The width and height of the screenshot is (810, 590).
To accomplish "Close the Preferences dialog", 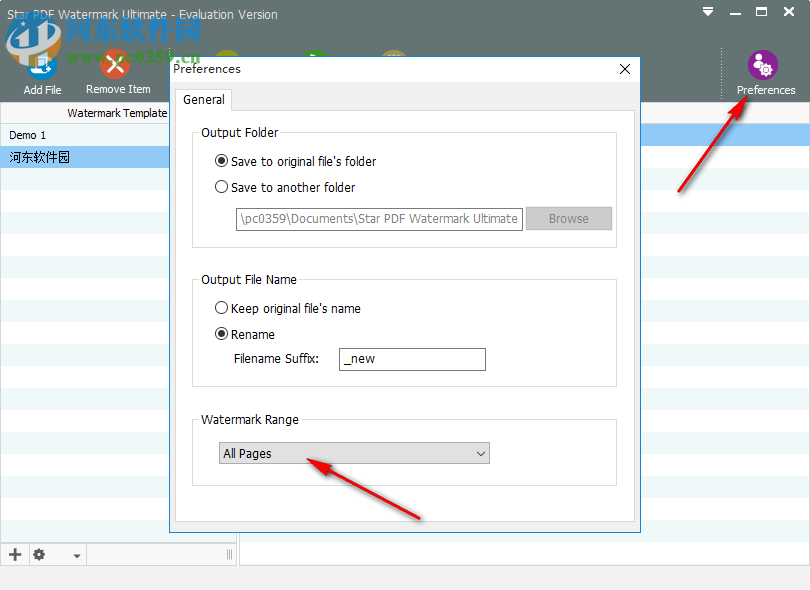I will tap(625, 69).
